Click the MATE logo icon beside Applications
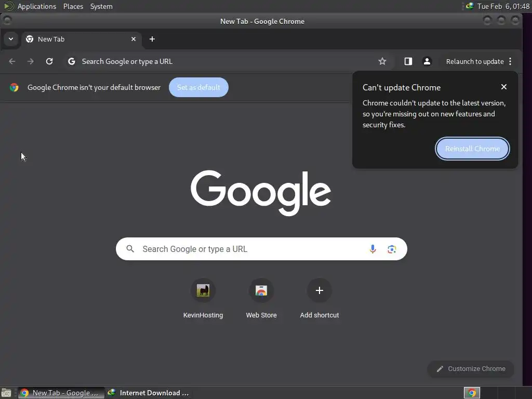The height and width of the screenshot is (399, 532). point(9,6)
